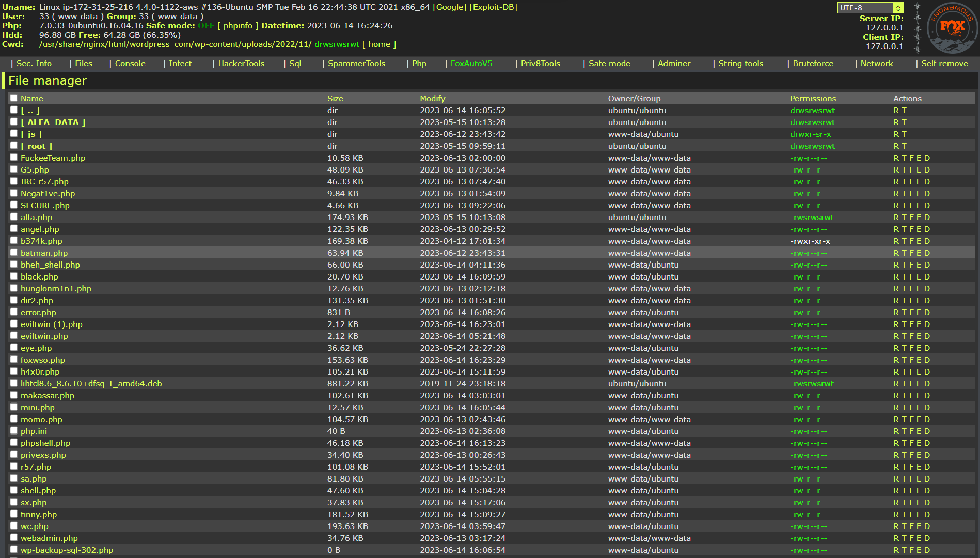Click the phpinfo link
980x558 pixels.
coord(238,26)
